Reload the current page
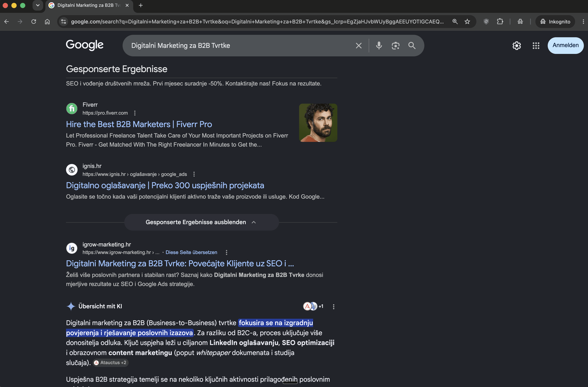The width and height of the screenshot is (588, 387). (x=34, y=22)
